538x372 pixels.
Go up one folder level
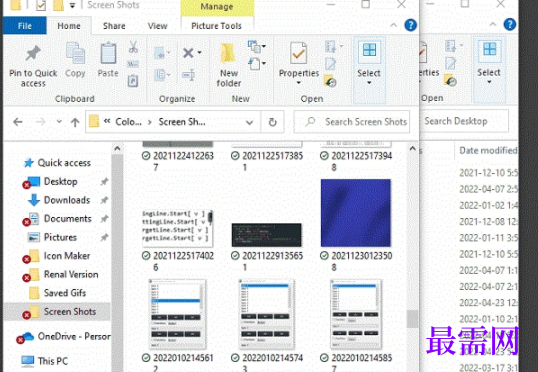click(75, 122)
